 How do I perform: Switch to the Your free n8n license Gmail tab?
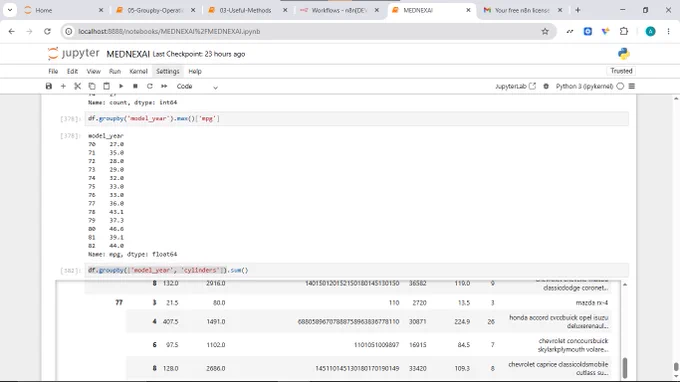522,10
